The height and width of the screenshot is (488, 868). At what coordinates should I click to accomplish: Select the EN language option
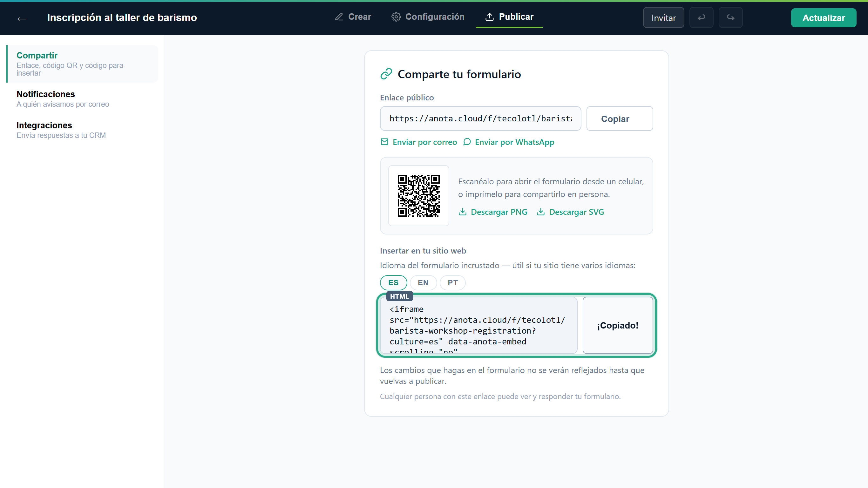click(x=423, y=282)
